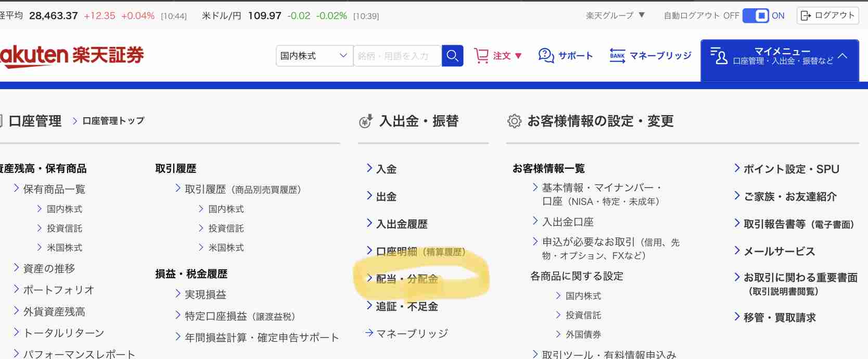Click the 28,463.37 Nikkei average value

(x=54, y=16)
